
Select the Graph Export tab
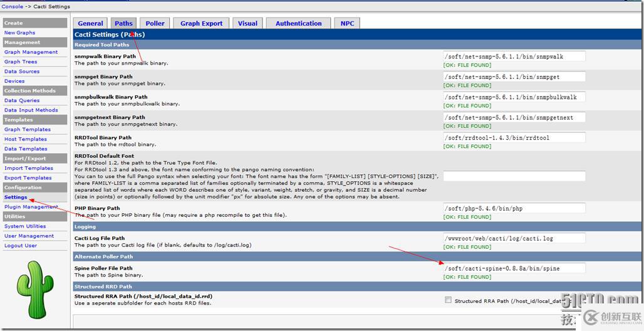(201, 23)
